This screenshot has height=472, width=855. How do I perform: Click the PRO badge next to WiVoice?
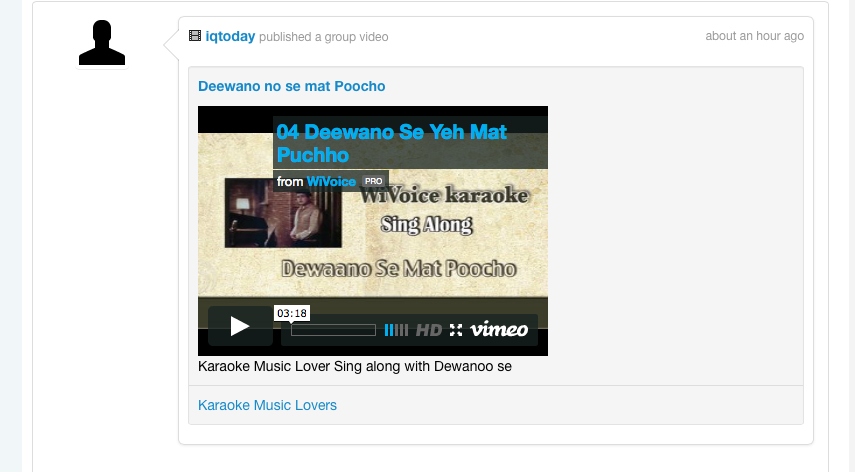374,181
